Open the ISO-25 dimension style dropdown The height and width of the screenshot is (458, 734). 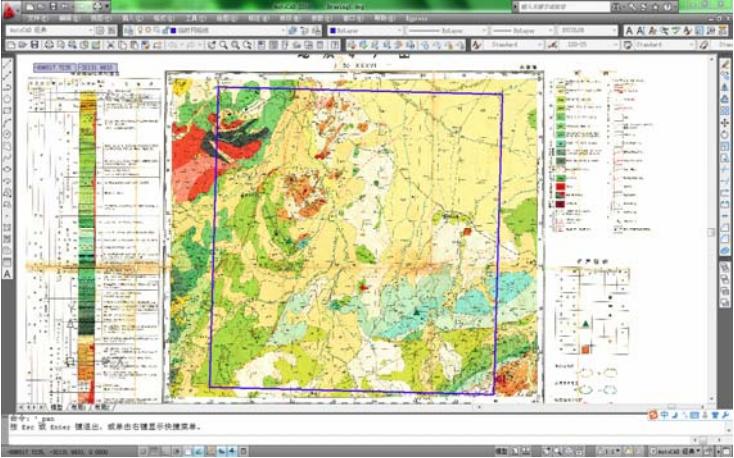point(590,45)
